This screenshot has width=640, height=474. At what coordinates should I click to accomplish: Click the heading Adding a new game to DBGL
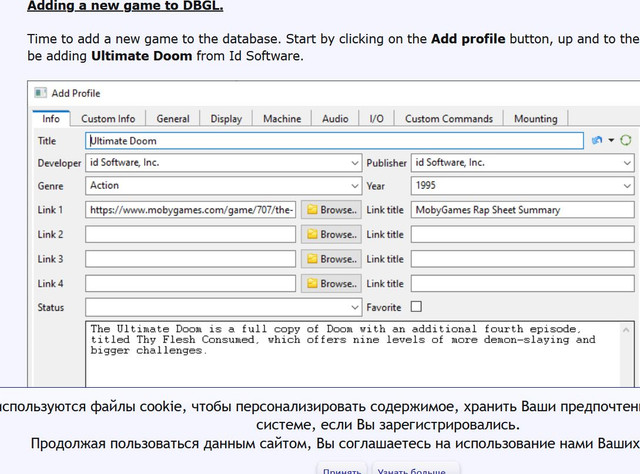click(125, 6)
